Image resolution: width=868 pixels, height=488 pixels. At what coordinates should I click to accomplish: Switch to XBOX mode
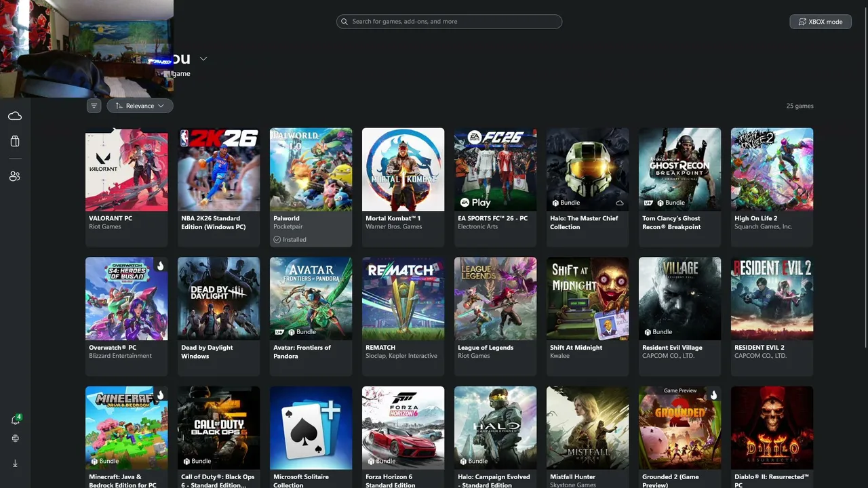(821, 22)
